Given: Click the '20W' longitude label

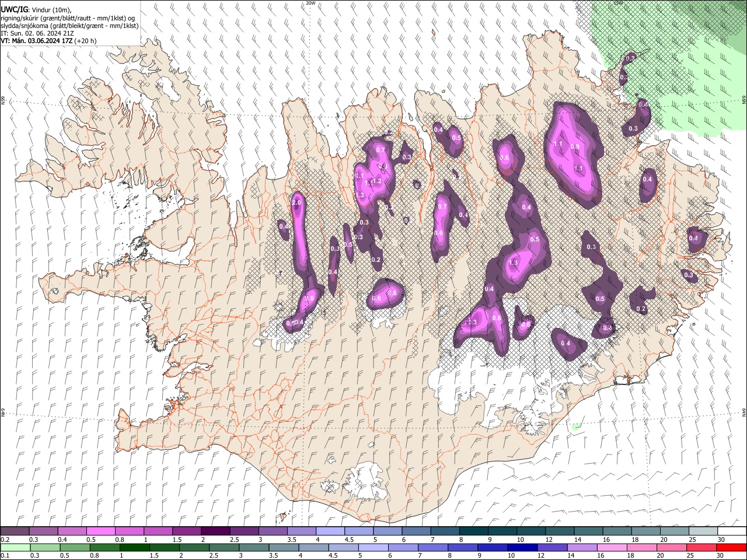Looking at the screenshot, I should point(310,3).
